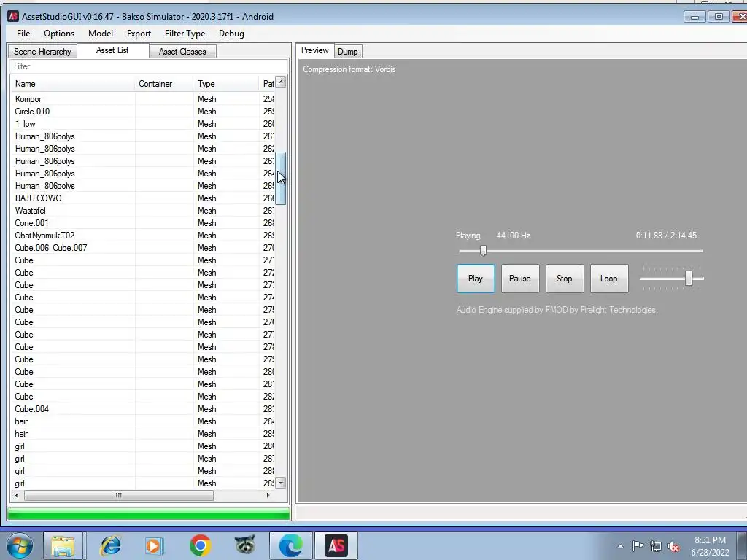
Task: Open Action Center flag icon
Action: [638, 546]
